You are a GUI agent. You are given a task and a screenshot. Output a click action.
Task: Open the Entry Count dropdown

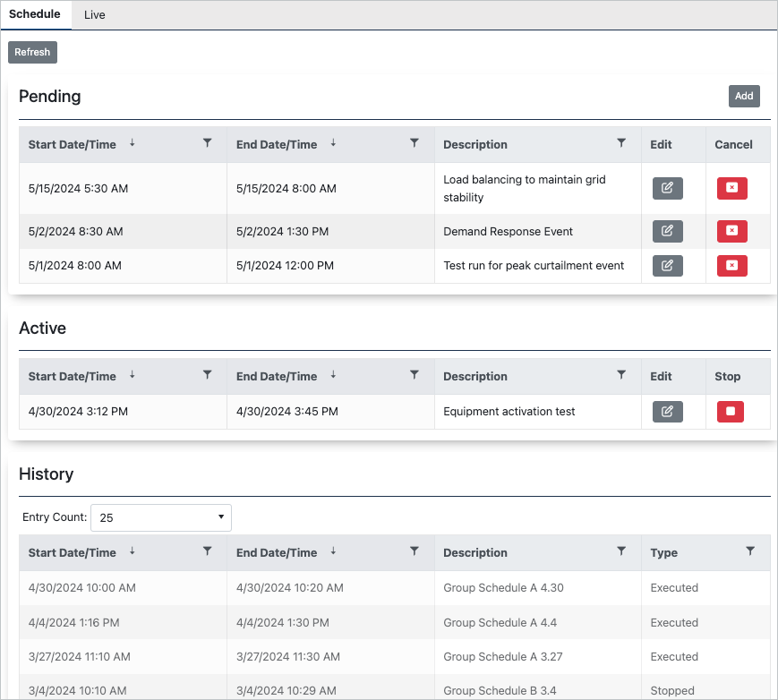(x=160, y=517)
